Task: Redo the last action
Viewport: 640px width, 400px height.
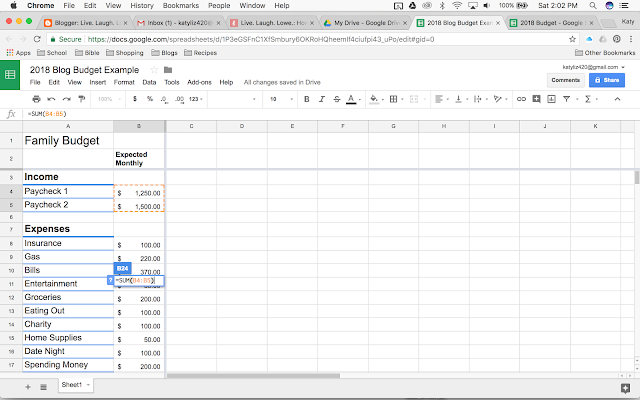Action: click(67, 99)
